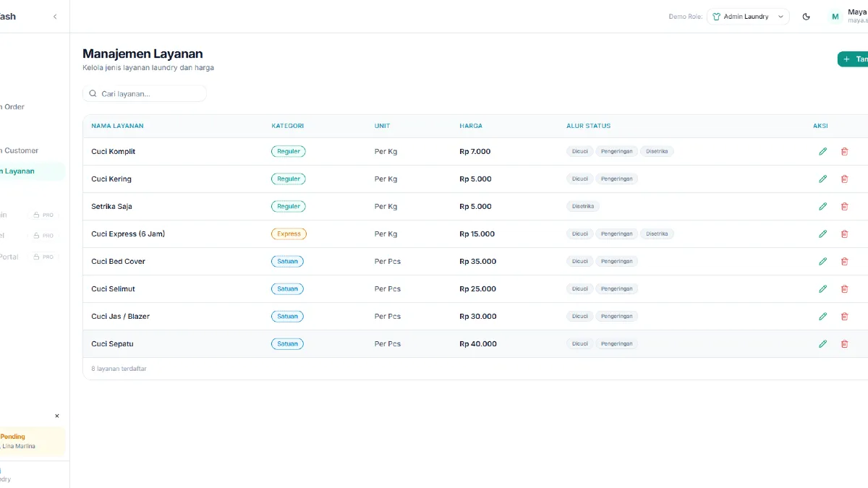The image size is (868, 488).
Task: Click the UNIT column header
Action: [x=382, y=126]
